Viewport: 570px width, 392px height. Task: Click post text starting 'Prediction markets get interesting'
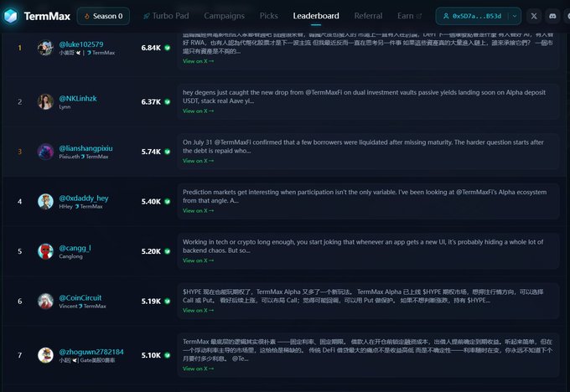coord(365,196)
